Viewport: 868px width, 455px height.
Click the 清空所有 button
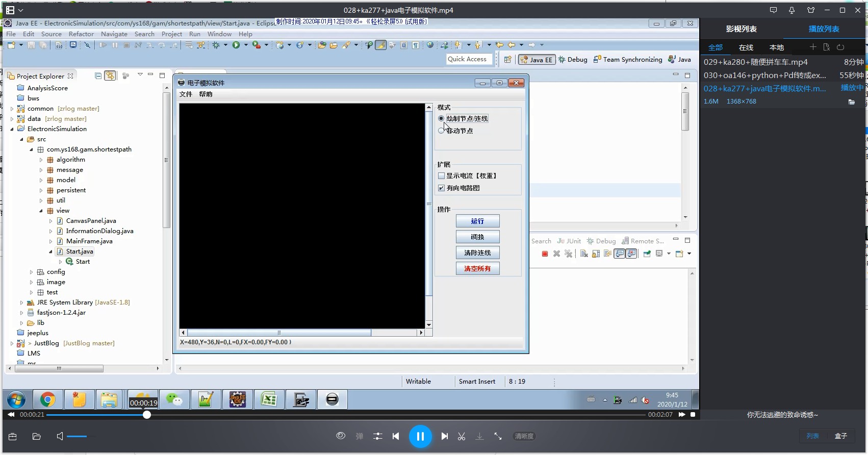pos(478,268)
